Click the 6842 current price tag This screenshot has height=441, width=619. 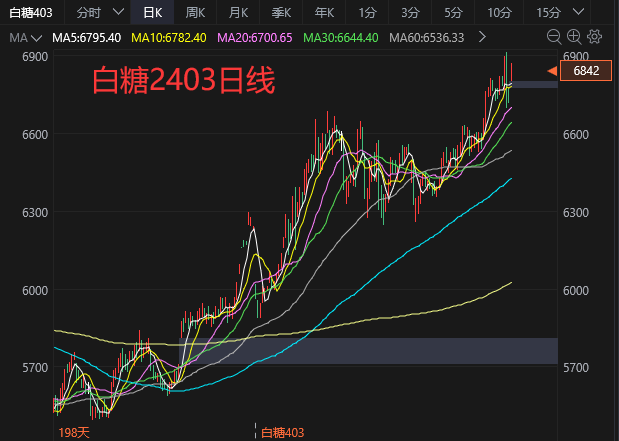coord(586,71)
